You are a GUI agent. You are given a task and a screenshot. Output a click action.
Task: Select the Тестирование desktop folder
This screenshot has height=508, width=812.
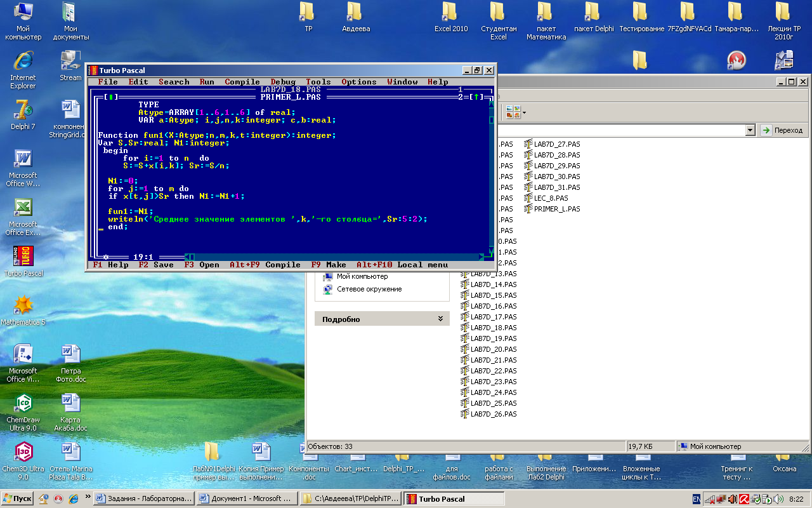[x=641, y=17]
